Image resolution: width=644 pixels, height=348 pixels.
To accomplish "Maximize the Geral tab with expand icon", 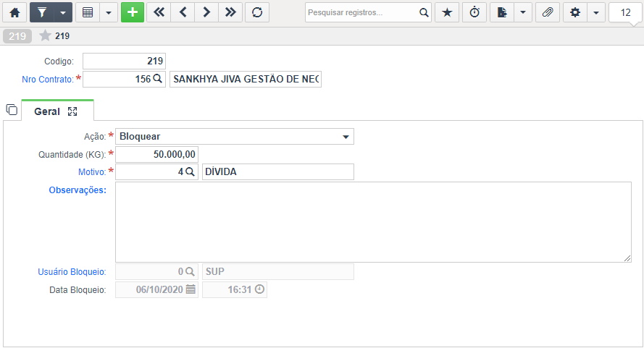I will click(72, 111).
